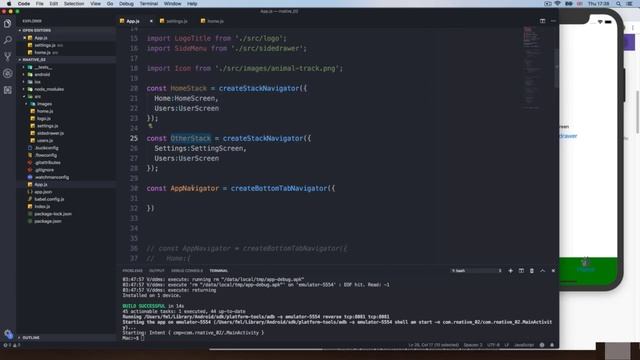The image size is (640, 360).
Task: Open the Problems panel tab
Action: point(133,271)
